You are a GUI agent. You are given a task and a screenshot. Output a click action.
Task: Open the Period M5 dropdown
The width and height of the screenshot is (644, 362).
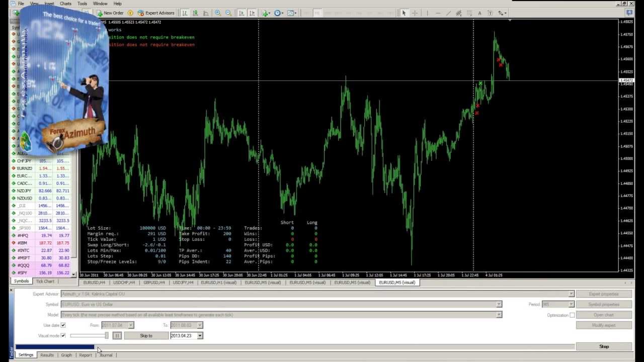pyautogui.click(x=571, y=304)
